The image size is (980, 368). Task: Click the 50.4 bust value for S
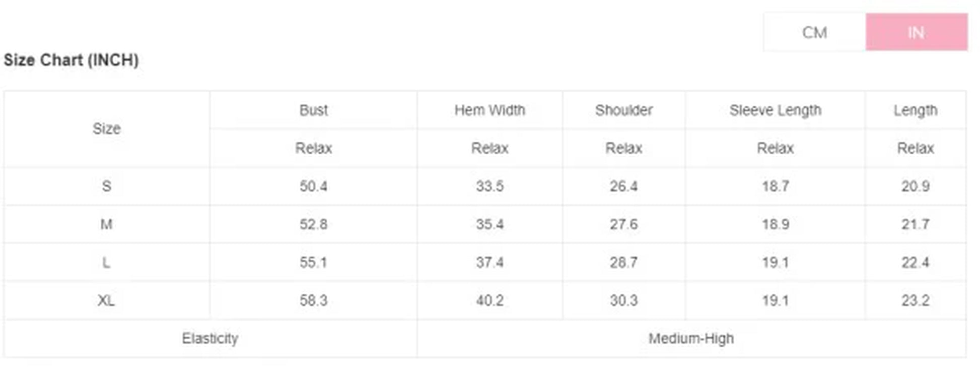pos(313,186)
